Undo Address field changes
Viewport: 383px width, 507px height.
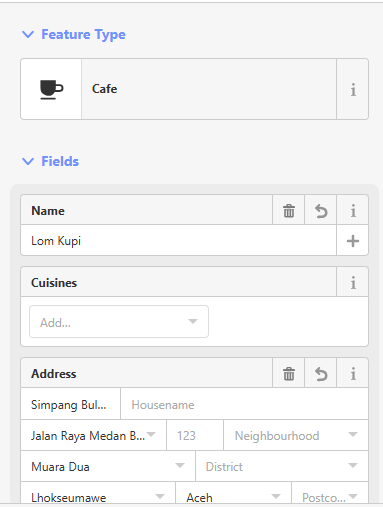pyautogui.click(x=321, y=374)
